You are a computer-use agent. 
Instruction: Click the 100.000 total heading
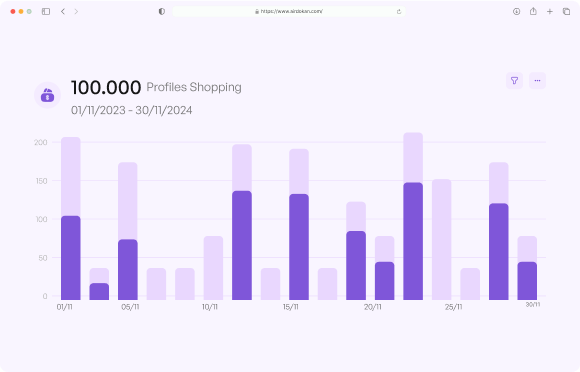pos(106,88)
